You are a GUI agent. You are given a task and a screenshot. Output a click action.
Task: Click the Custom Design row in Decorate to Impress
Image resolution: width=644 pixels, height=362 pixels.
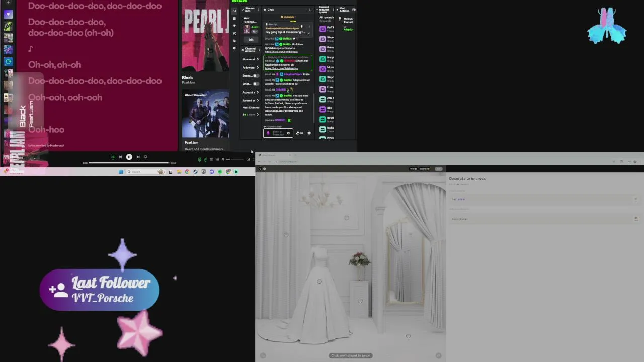(544, 219)
